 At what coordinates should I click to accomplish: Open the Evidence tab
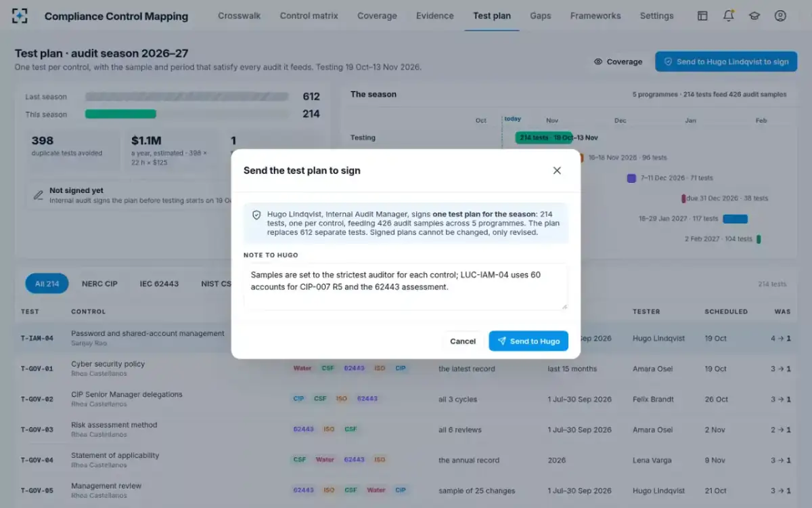[x=435, y=16]
